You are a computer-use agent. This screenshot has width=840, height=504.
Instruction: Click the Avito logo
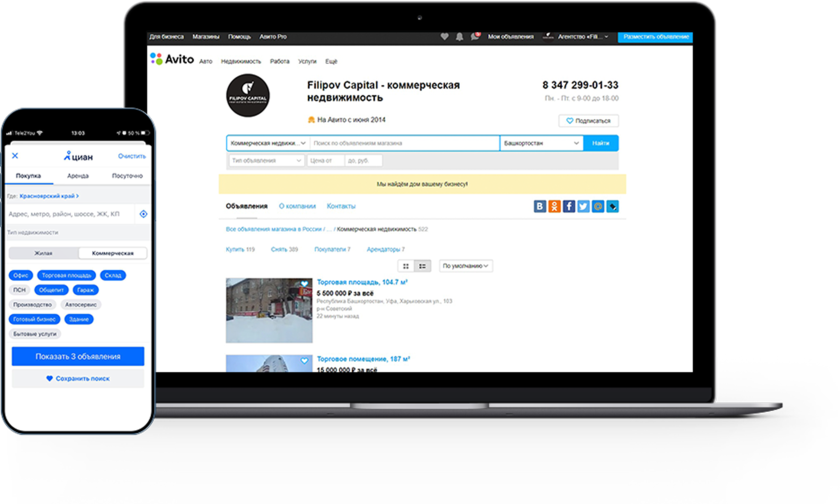tap(172, 59)
